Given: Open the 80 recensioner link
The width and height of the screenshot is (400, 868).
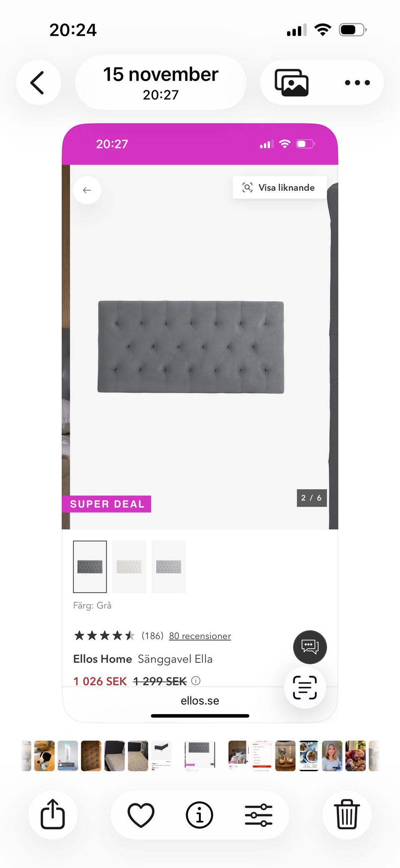Looking at the screenshot, I should click(200, 636).
